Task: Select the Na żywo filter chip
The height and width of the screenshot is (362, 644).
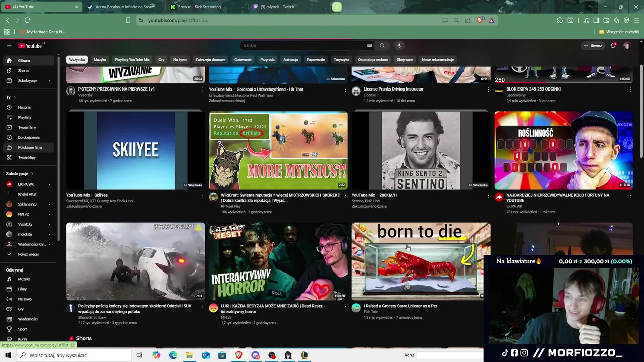Action: point(180,60)
